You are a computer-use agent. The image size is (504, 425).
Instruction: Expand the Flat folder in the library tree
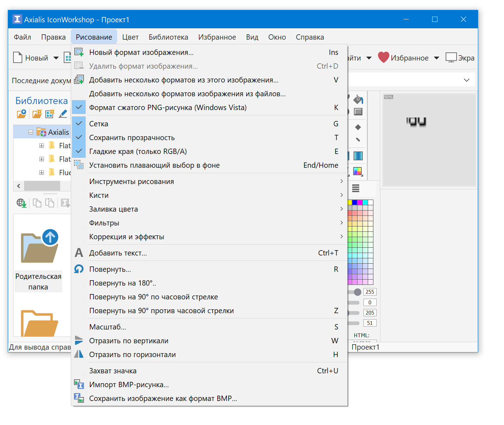click(x=41, y=145)
